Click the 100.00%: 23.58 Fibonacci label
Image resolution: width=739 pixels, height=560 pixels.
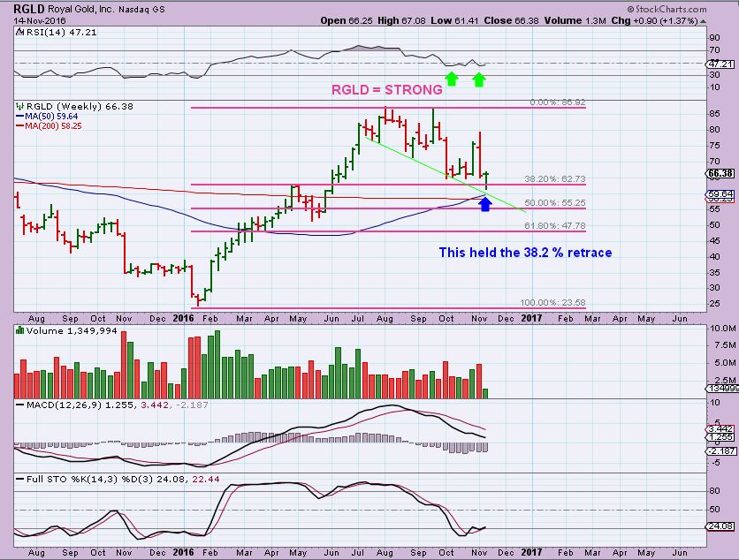[x=552, y=302]
